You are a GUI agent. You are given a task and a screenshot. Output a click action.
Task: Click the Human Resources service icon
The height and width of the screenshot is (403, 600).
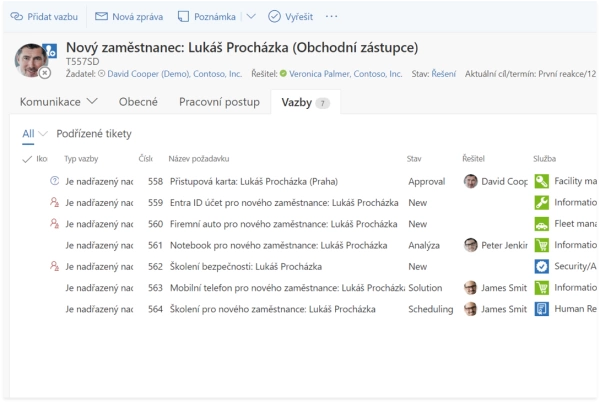point(541,309)
